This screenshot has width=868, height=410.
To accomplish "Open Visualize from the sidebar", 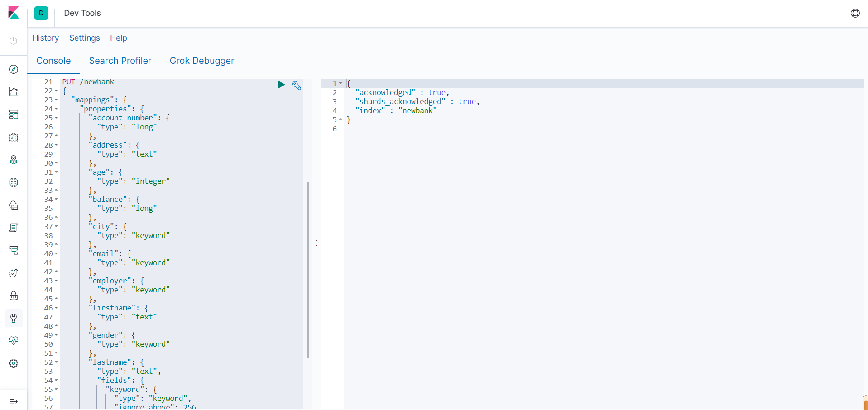I will [14, 92].
